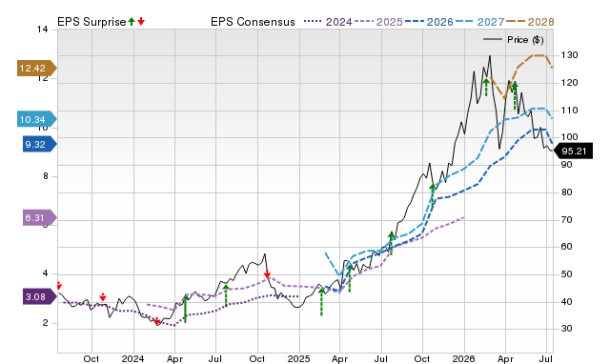Click the EPS Consensus legend label
This screenshot has height=364, width=610.
(253, 22)
